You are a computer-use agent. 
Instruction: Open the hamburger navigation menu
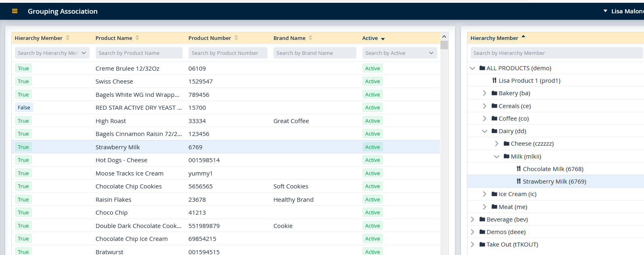click(15, 11)
